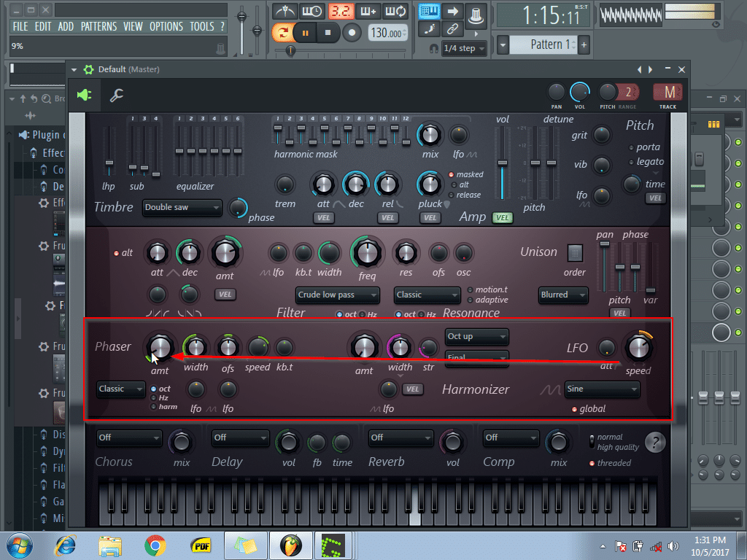747x560 pixels.
Task: Open Google Chrome from the taskbar
Action: (x=155, y=545)
